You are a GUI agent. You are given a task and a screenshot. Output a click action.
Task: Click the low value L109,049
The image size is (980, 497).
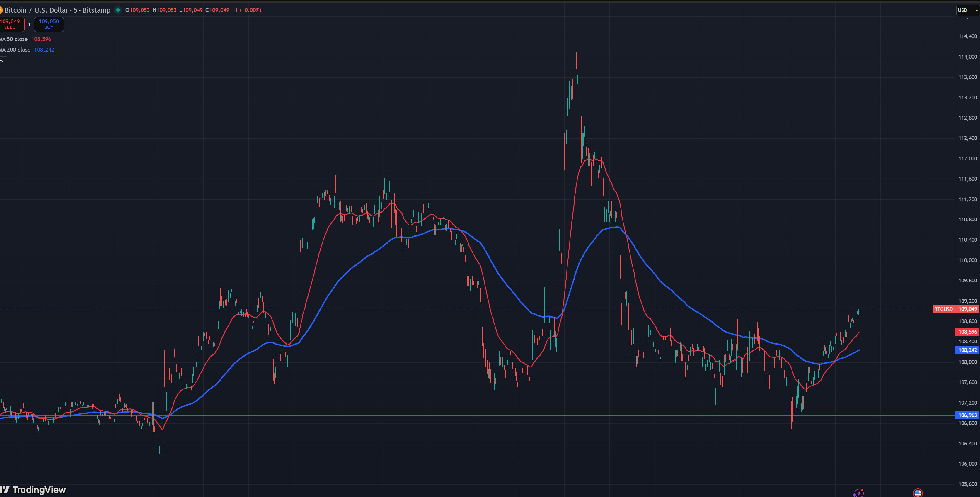[191, 10]
